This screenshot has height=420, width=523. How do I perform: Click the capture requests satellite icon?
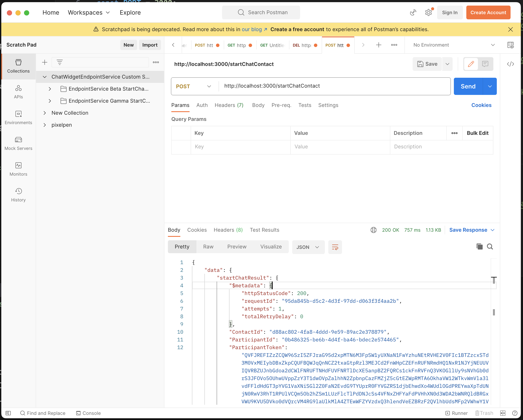click(413, 12)
